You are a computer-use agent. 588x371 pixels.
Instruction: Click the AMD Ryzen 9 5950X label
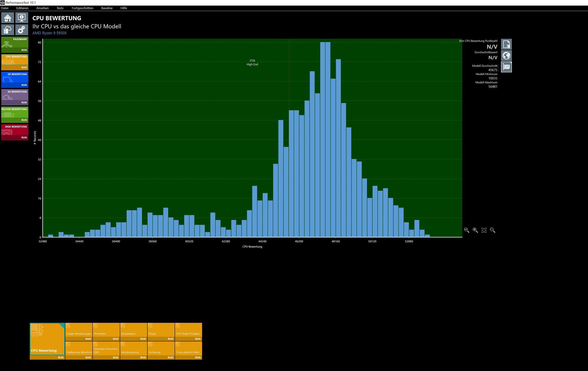point(49,33)
